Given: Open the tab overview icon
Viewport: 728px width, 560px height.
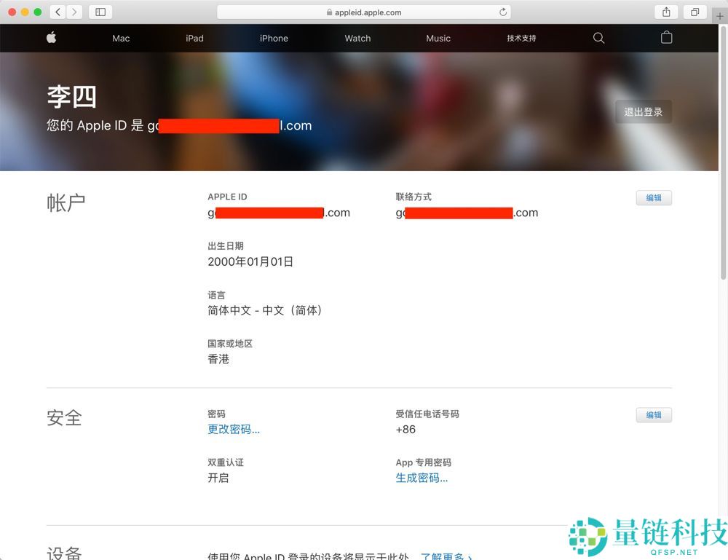Looking at the screenshot, I should point(695,12).
